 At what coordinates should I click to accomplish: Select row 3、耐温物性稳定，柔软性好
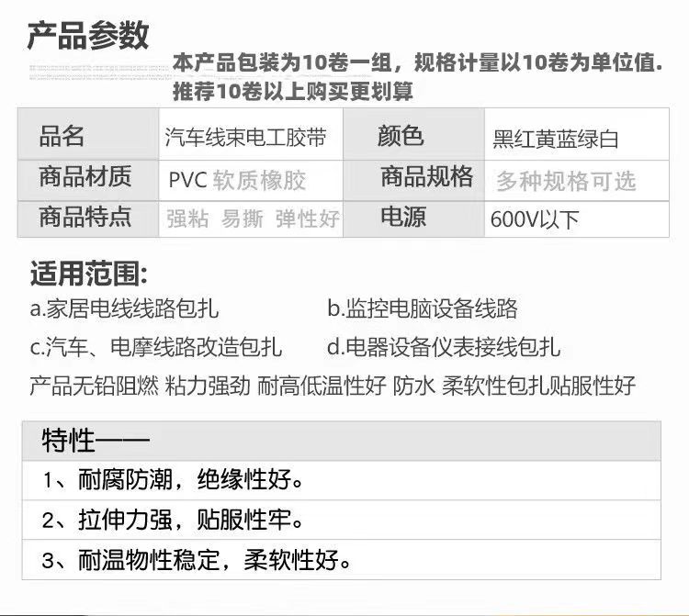pyautogui.click(x=342, y=560)
